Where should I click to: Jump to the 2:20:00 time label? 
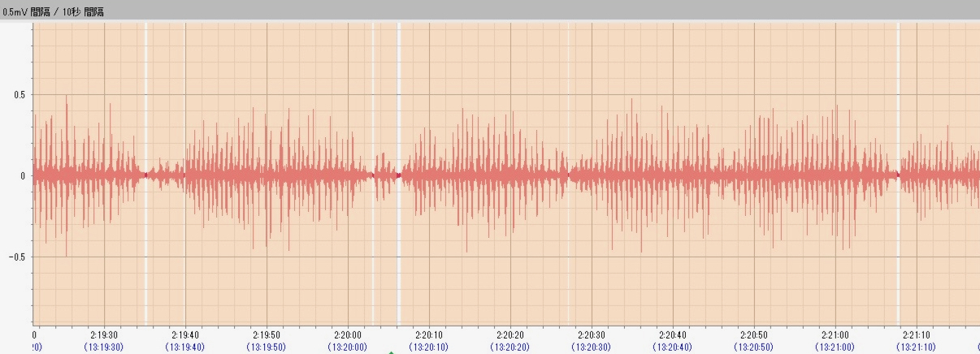[x=348, y=335]
